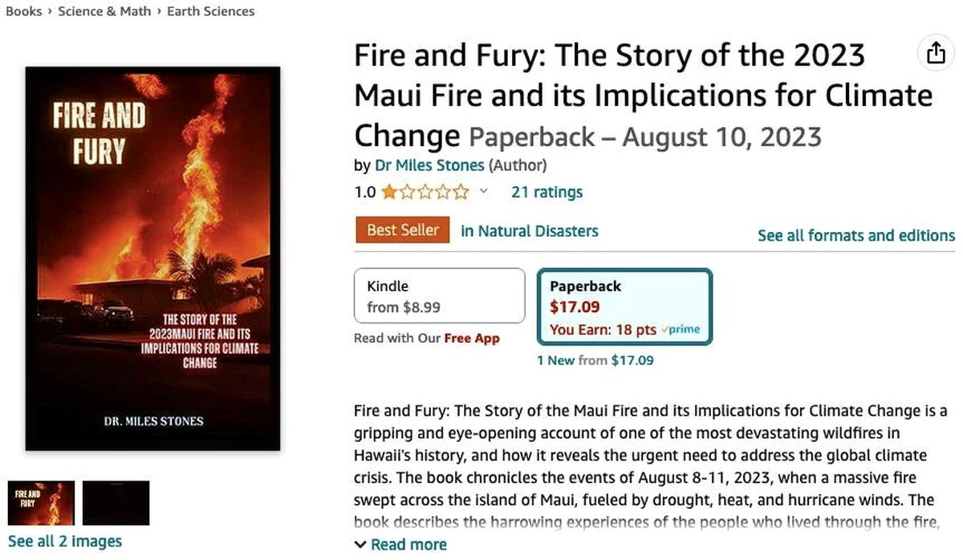Screen dimensions: 963x560
Task: Click the Best Seller badge
Action: point(402,231)
